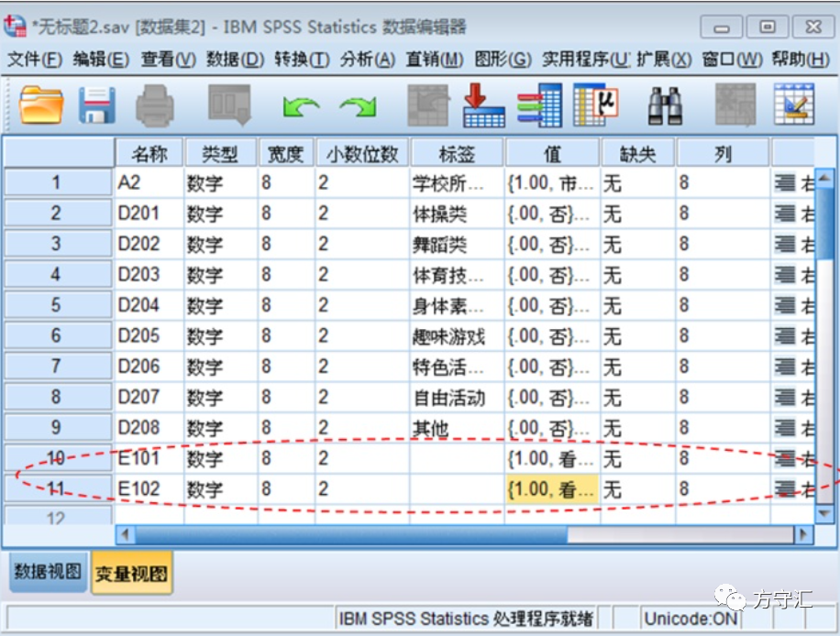Recall recently used dialogs icon
The height and width of the screenshot is (636, 840).
[x=229, y=104]
